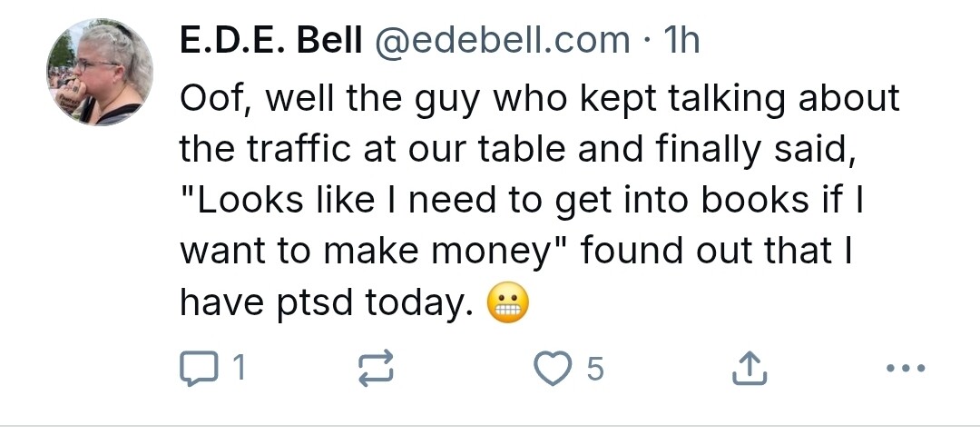Like the post with the heart icon

(553, 368)
